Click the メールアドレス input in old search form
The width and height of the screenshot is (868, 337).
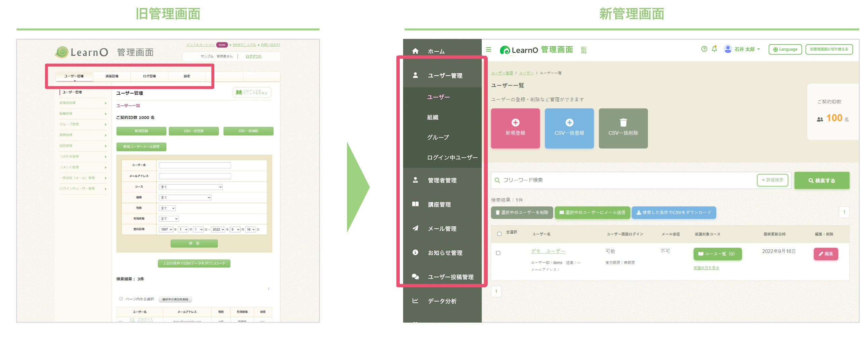point(195,176)
